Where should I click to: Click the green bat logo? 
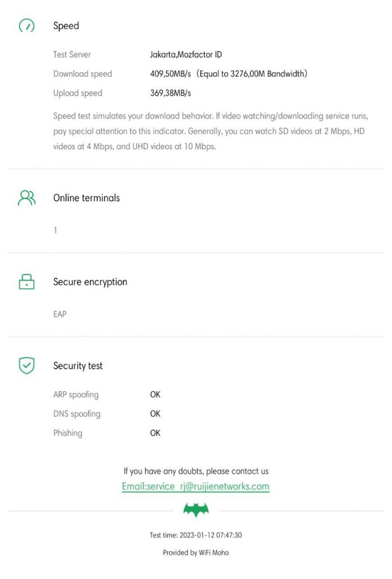click(196, 511)
